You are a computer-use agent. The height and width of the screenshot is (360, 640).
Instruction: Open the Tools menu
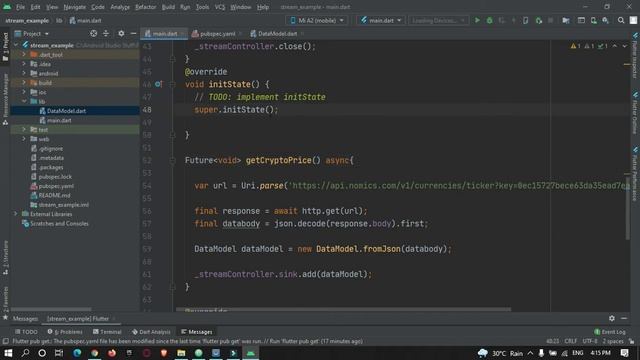(x=202, y=7)
